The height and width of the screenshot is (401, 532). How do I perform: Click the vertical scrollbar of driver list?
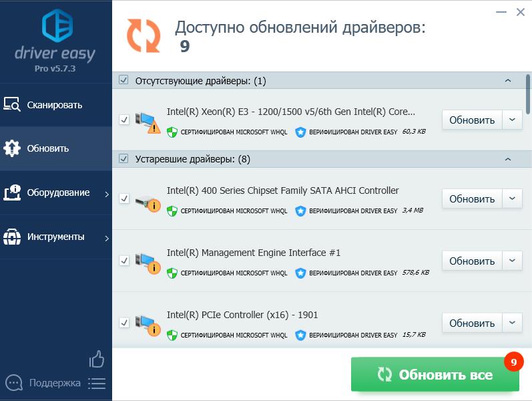coord(528,94)
